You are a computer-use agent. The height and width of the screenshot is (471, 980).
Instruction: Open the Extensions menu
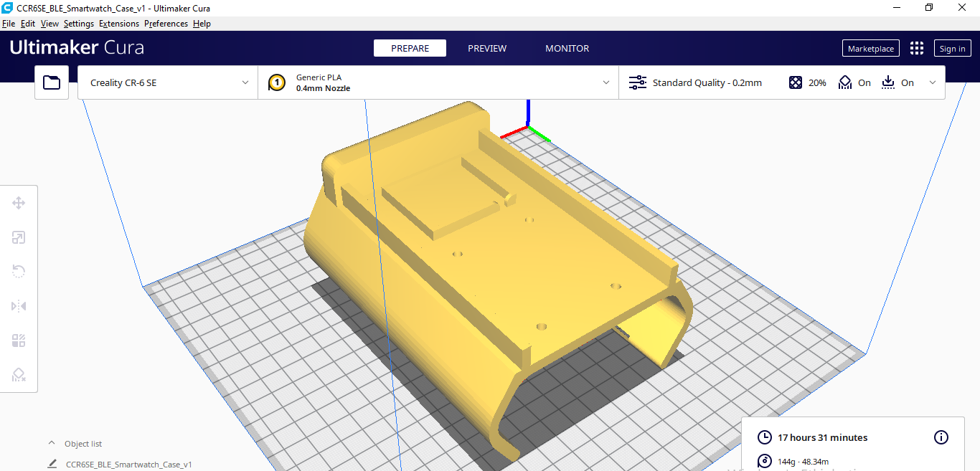coord(118,24)
